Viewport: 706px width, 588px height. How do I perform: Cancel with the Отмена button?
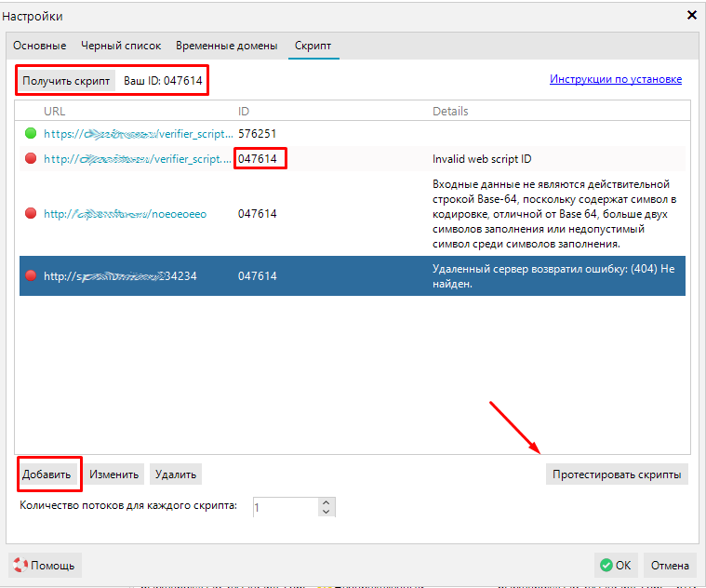click(670, 565)
